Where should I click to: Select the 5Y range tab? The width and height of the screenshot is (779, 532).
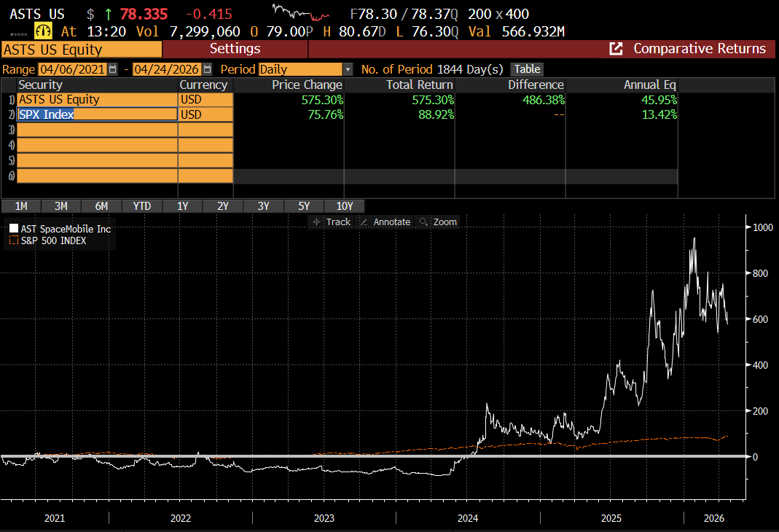click(x=304, y=206)
